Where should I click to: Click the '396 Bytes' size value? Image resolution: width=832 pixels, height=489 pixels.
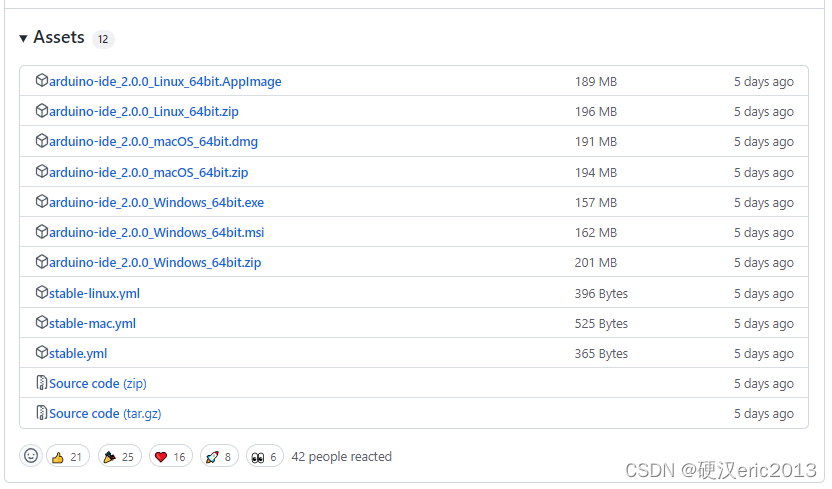coord(601,294)
